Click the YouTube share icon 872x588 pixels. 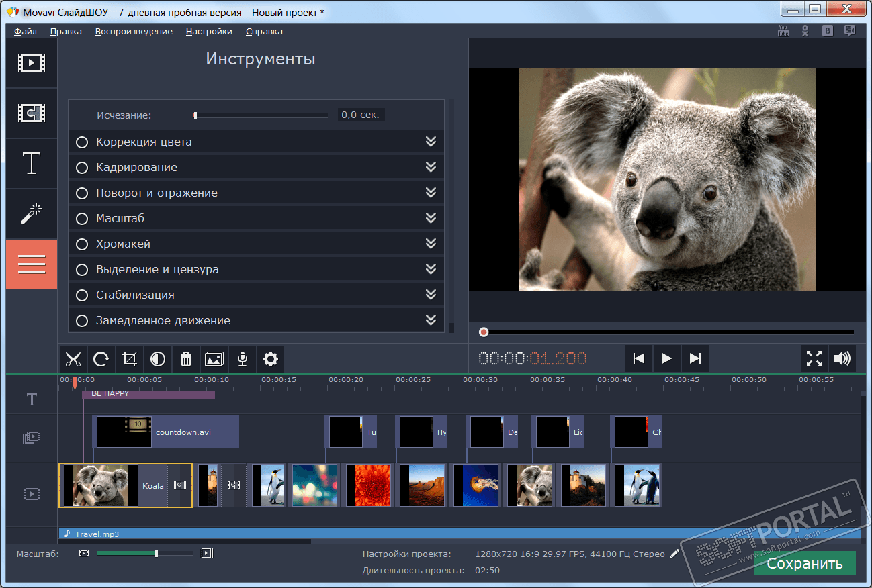click(x=783, y=30)
